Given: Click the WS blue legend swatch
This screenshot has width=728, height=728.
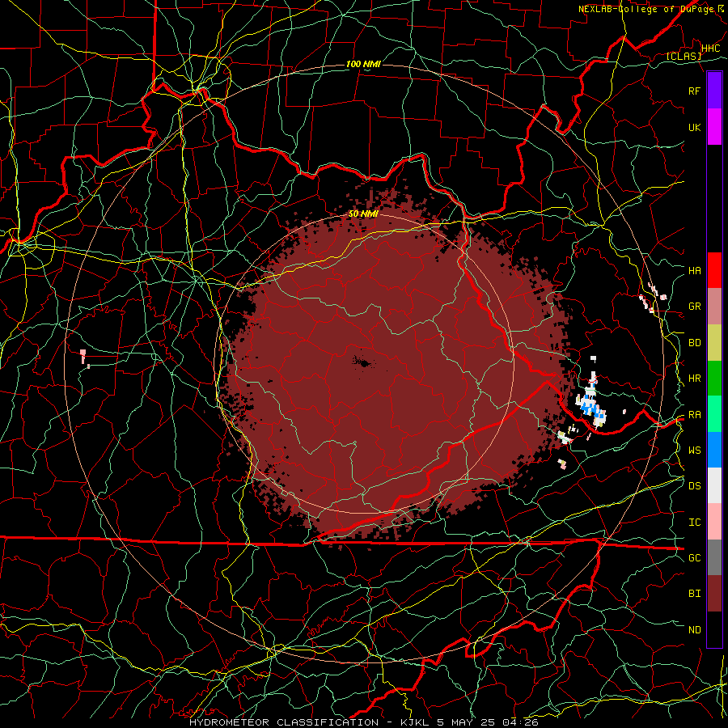Looking at the screenshot, I should pos(714,450).
